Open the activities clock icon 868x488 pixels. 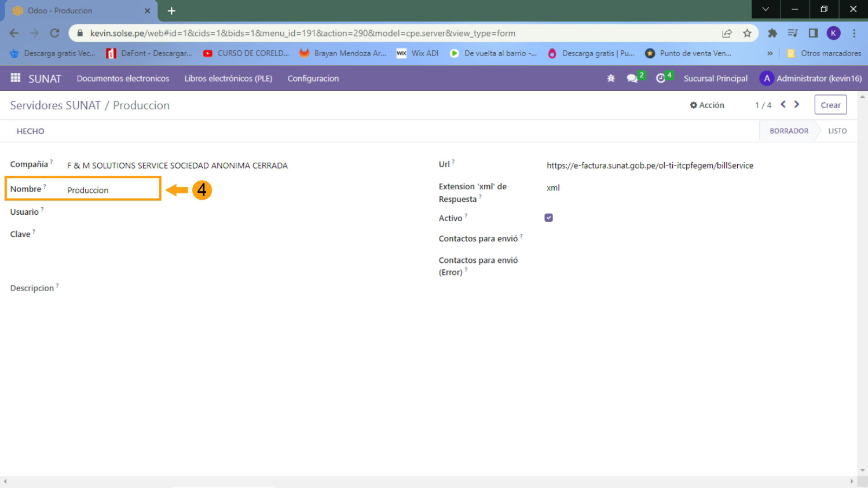point(661,78)
